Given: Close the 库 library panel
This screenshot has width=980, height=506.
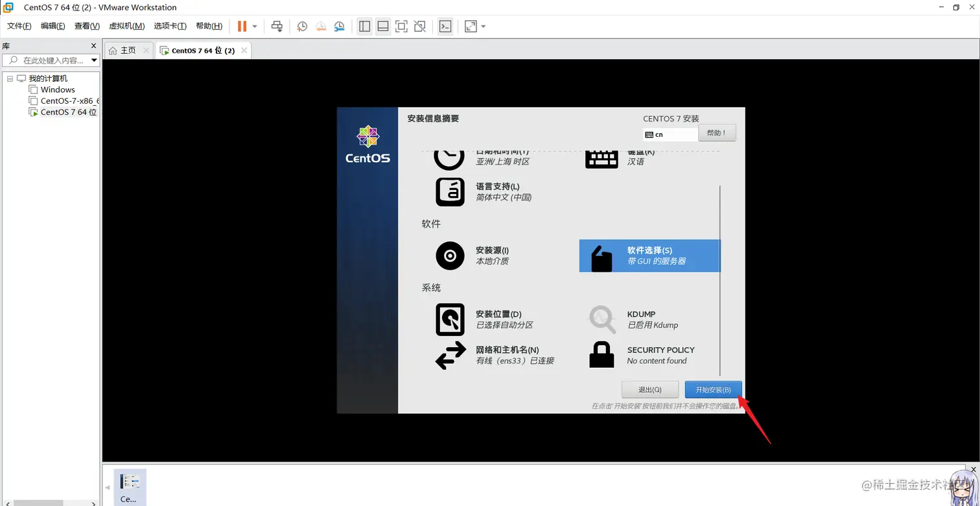Looking at the screenshot, I should pos(93,46).
